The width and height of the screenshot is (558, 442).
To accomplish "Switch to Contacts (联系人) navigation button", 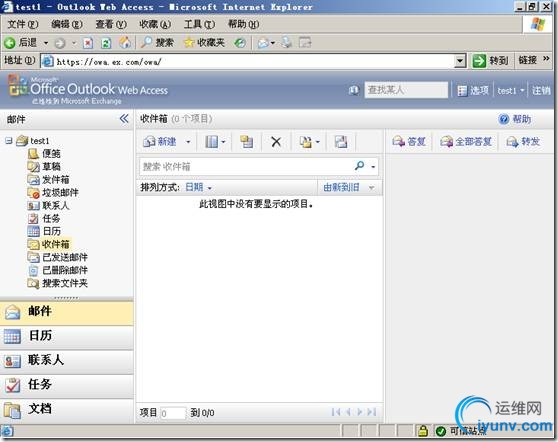I will click(67, 361).
